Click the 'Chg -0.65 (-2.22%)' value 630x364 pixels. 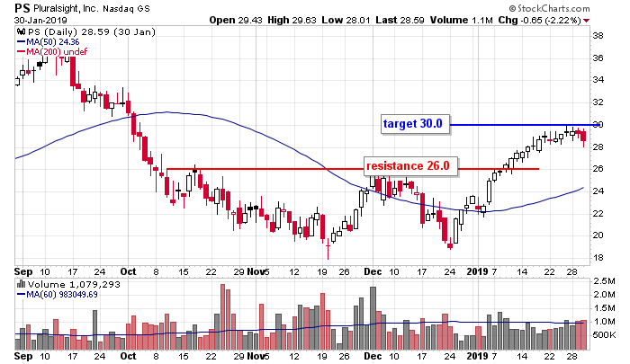(x=540, y=20)
